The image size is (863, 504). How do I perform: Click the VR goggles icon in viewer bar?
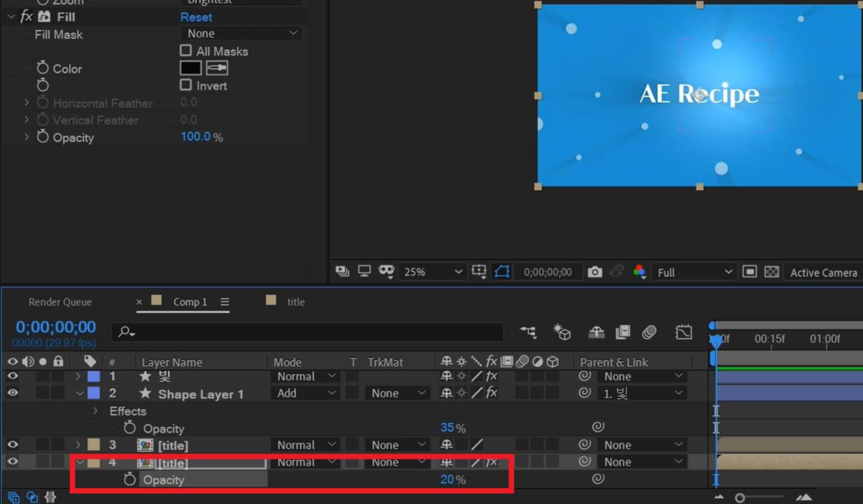386,272
